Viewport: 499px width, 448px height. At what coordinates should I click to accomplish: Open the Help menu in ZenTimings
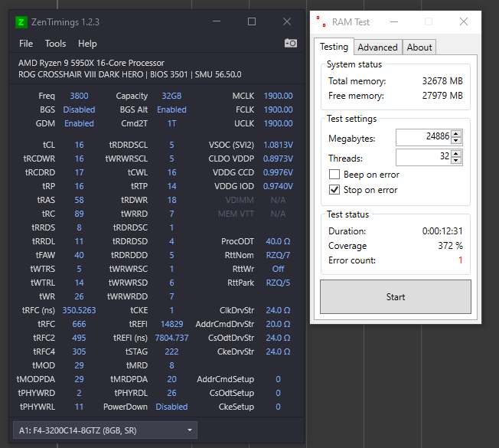tap(87, 44)
